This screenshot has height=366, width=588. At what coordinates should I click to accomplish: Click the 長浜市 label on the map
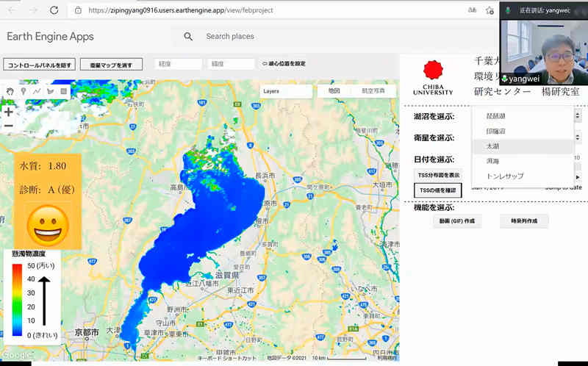tap(265, 175)
